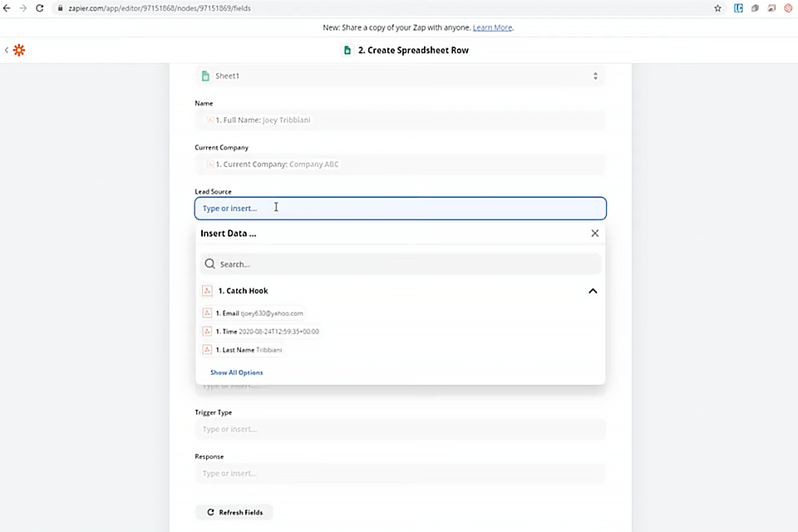Reload the page with the refresh icon
The image size is (798, 532).
tap(40, 8)
